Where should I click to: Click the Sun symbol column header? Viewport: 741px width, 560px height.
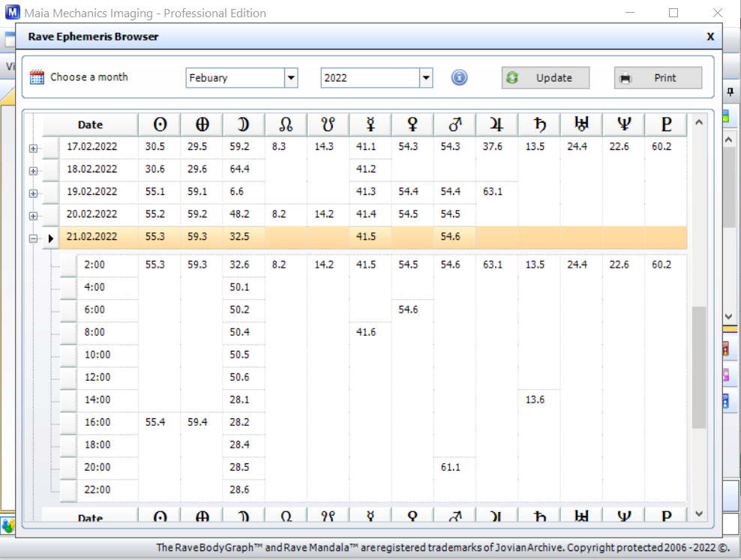[x=160, y=124]
